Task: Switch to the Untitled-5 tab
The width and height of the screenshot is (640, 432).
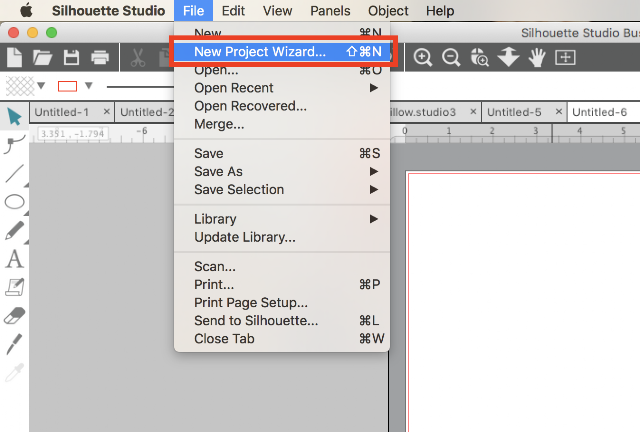Action: (514, 112)
